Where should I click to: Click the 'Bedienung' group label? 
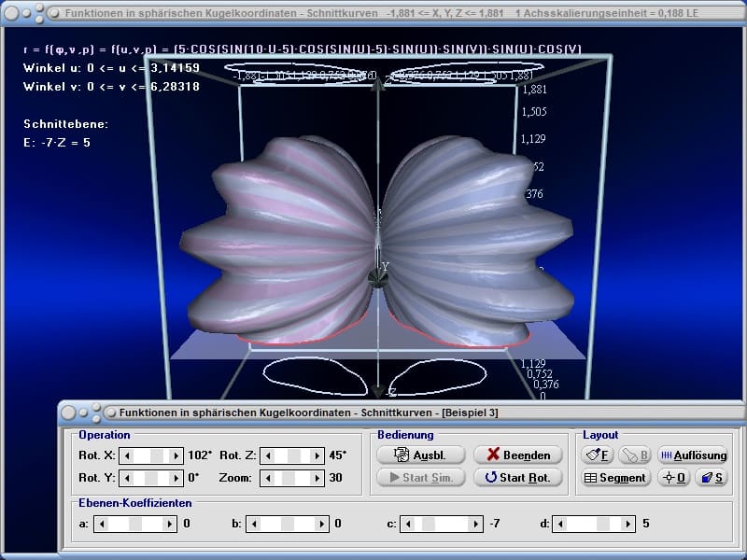[x=405, y=435]
